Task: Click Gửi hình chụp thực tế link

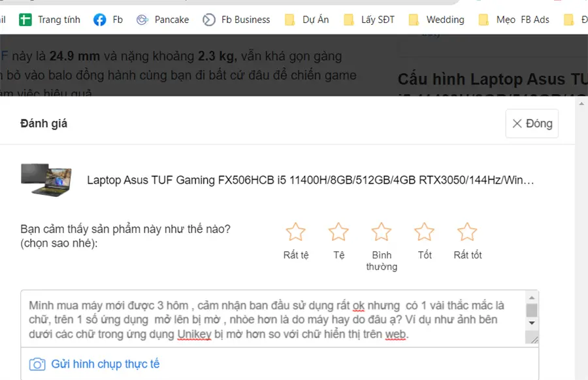Action: tap(105, 364)
